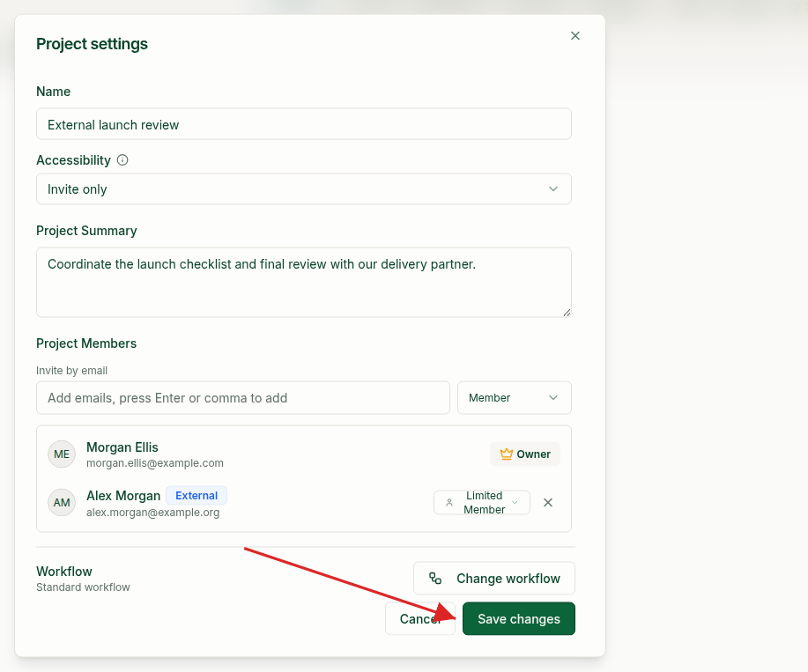Click the Owner crown badge
Viewport: 808px width, 672px height.
coord(525,454)
